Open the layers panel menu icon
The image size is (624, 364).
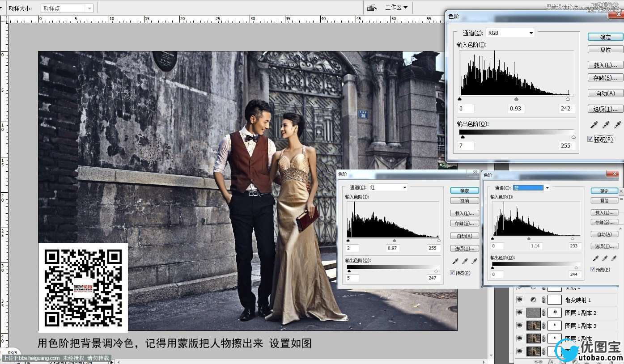click(621, 197)
